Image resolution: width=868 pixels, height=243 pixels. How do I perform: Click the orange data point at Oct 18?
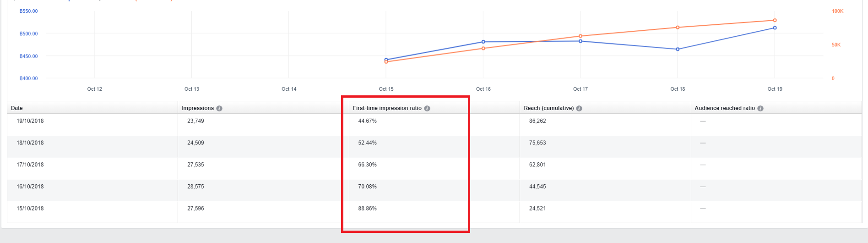pyautogui.click(x=678, y=28)
